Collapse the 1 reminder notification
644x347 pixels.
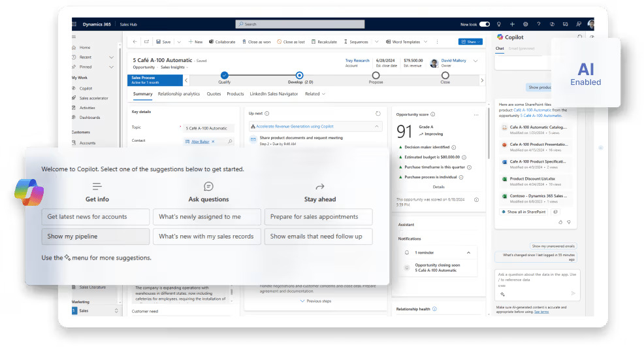click(x=468, y=253)
